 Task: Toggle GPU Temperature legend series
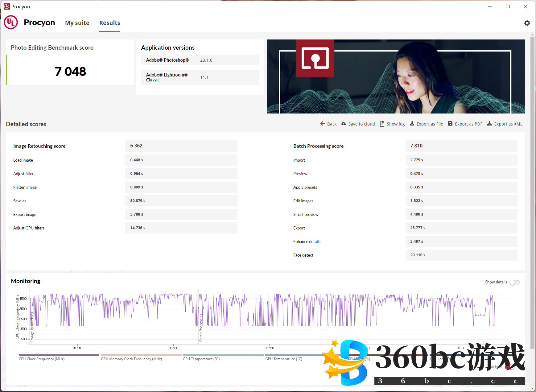tap(284, 359)
